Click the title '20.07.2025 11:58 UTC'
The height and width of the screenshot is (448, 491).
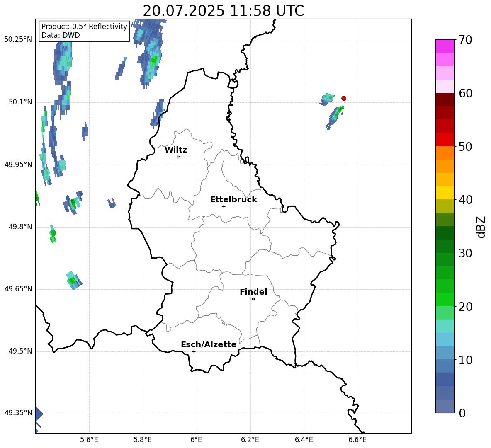click(x=223, y=11)
